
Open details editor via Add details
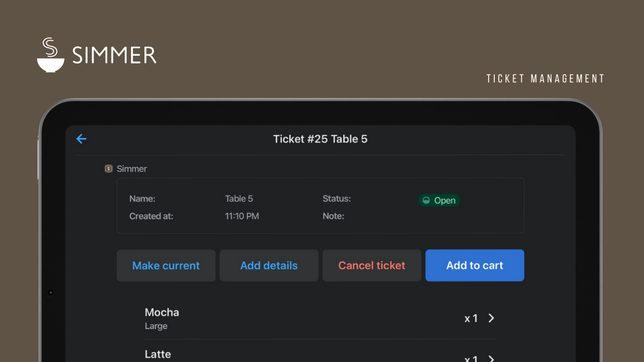coord(269,265)
